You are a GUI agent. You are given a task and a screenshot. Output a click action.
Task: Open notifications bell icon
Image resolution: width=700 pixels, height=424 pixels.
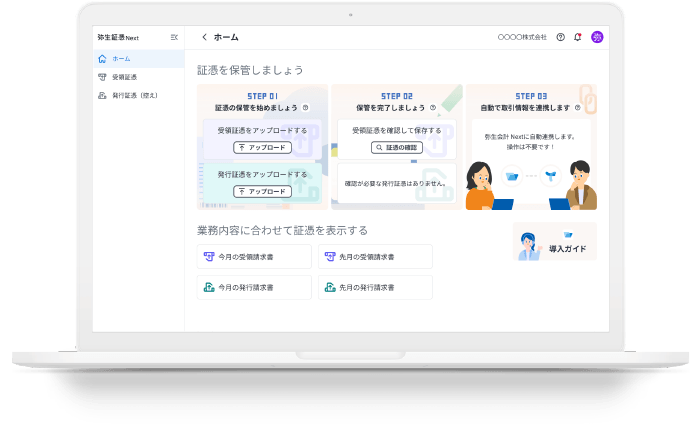pos(578,37)
